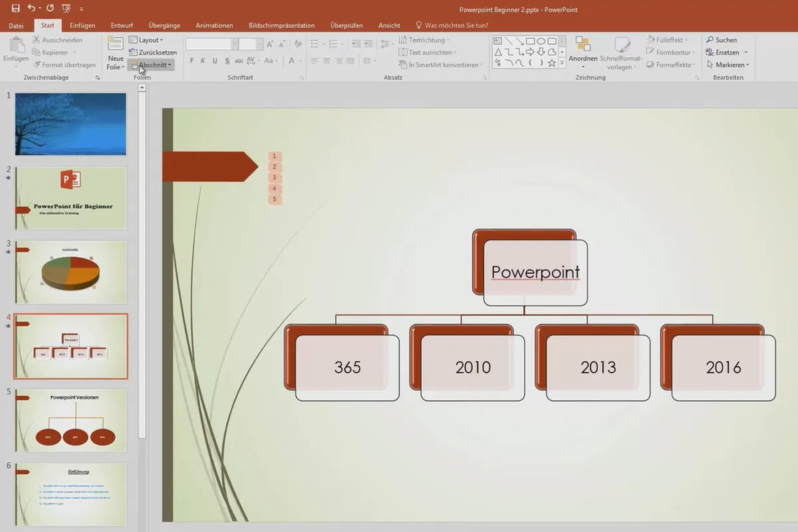The height and width of the screenshot is (532, 798).
Task: Select slide 3 thumbnail with pie chart
Action: click(x=70, y=272)
